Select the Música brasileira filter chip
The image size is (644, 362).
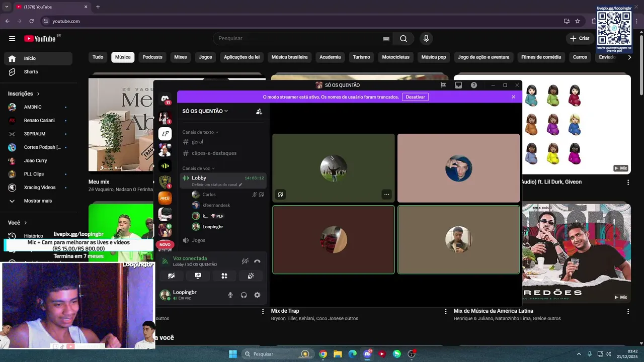click(x=289, y=57)
